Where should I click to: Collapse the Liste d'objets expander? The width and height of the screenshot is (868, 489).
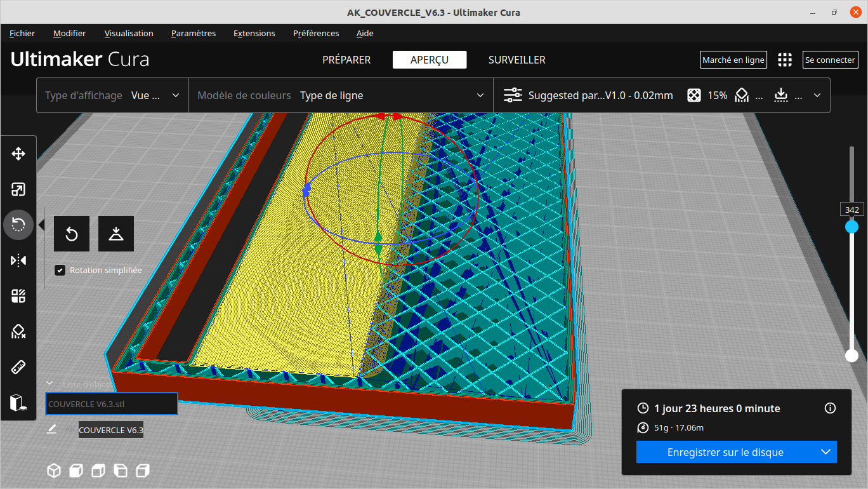tap(50, 384)
